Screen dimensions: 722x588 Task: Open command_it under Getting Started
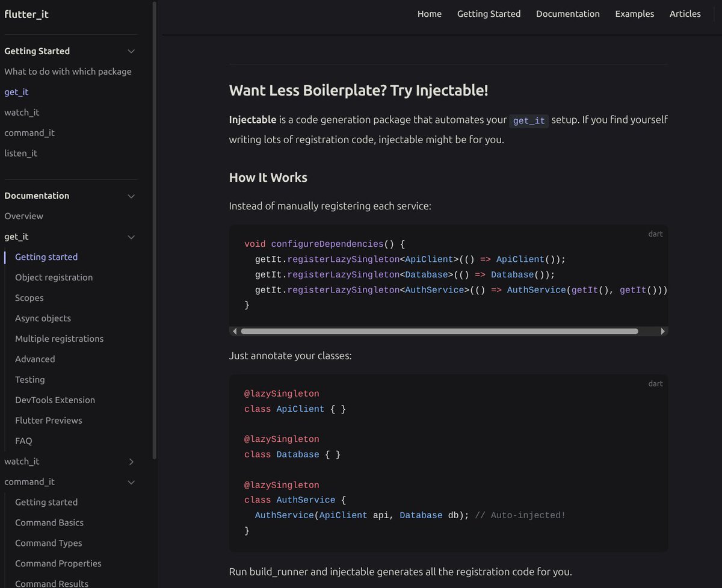29,133
